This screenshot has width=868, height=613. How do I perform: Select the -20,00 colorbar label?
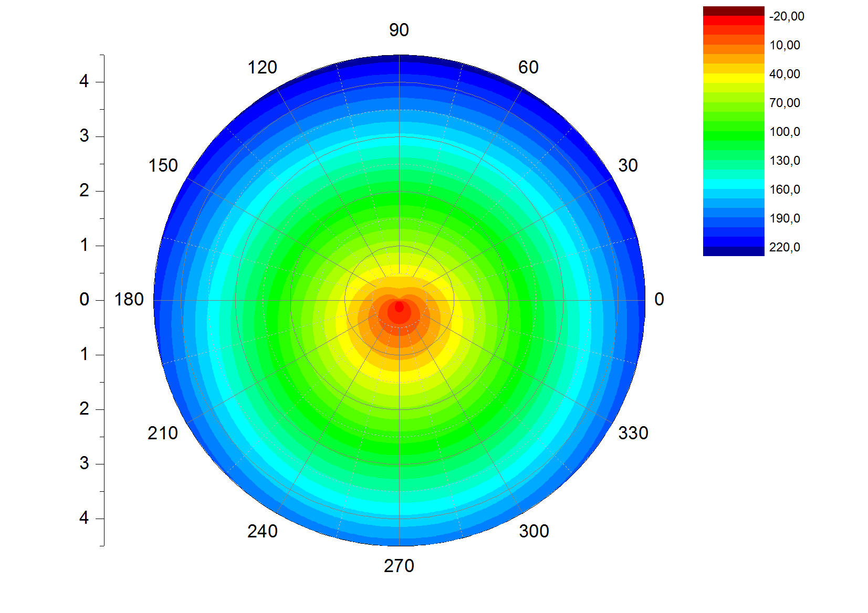point(787,16)
